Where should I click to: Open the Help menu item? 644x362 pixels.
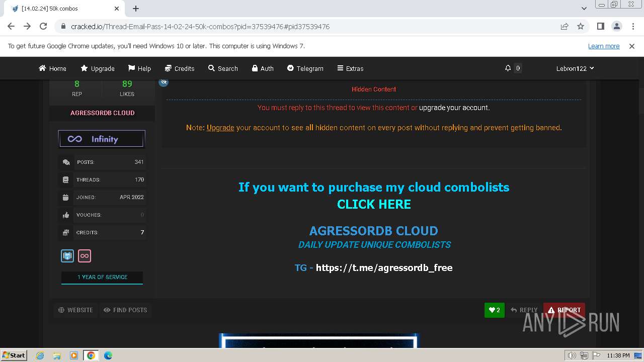pyautogui.click(x=139, y=68)
